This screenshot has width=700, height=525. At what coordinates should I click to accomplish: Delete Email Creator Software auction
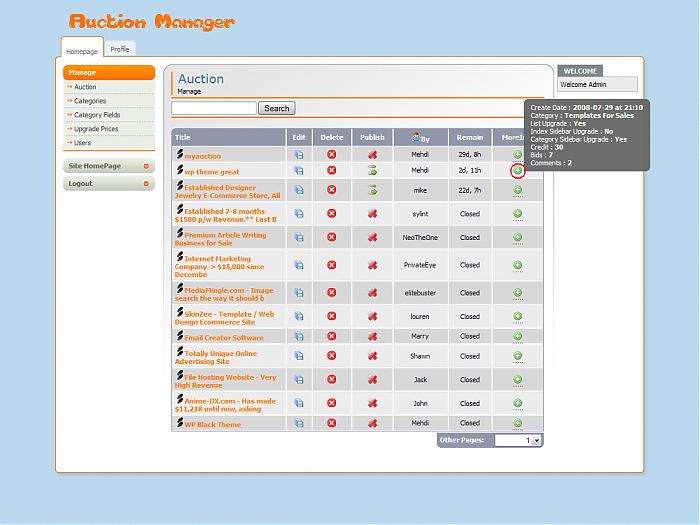point(331,336)
